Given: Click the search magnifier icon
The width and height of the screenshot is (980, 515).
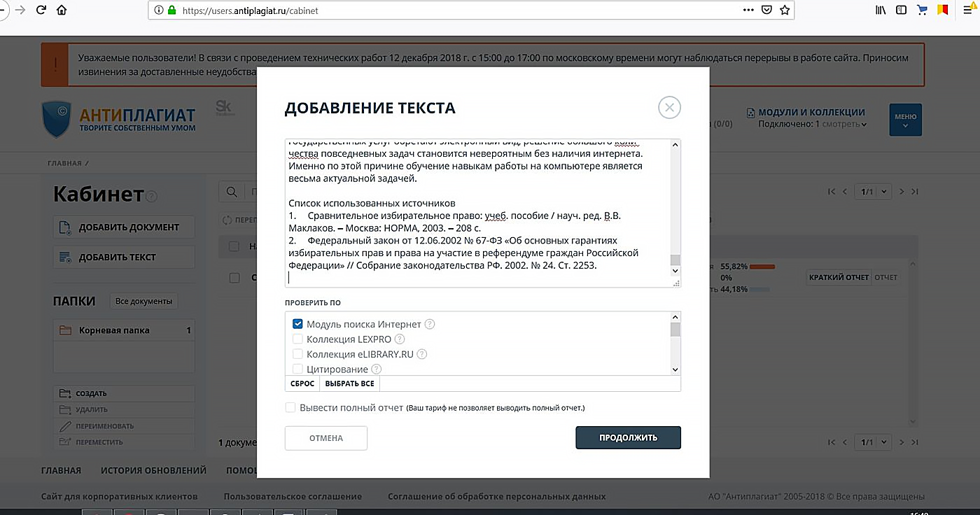Looking at the screenshot, I should tap(232, 192).
